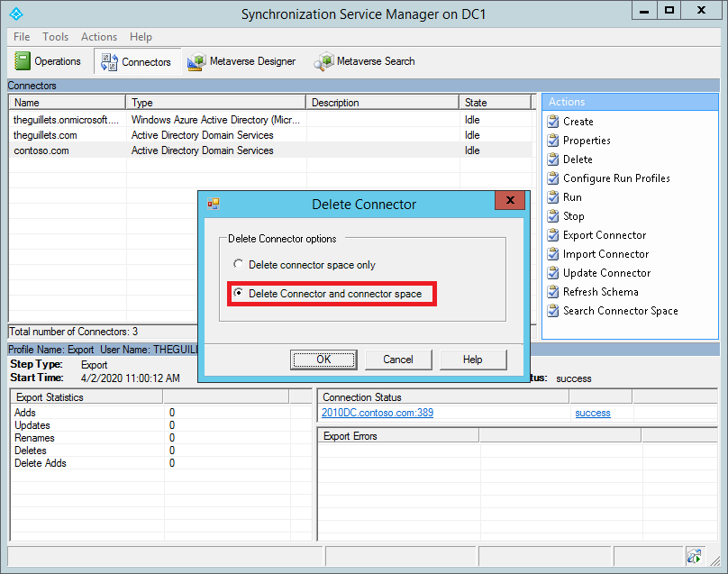This screenshot has width=728, height=574.
Task: Choose the Export Connector action
Action: (603, 234)
